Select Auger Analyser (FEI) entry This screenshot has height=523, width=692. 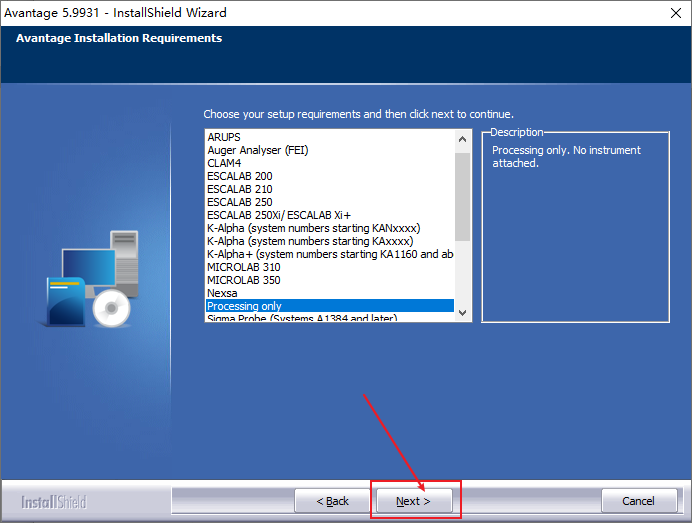tap(330, 150)
